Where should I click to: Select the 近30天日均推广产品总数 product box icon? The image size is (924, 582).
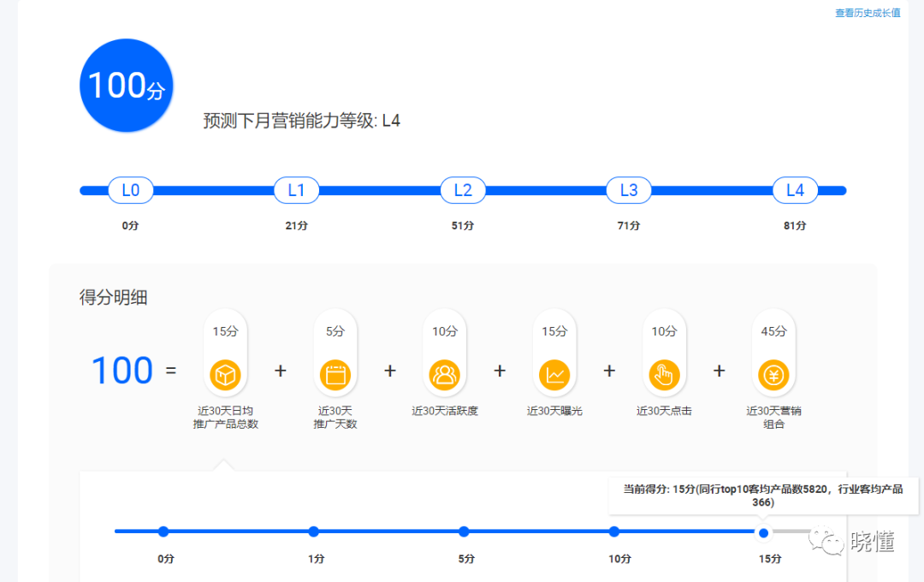tap(225, 374)
